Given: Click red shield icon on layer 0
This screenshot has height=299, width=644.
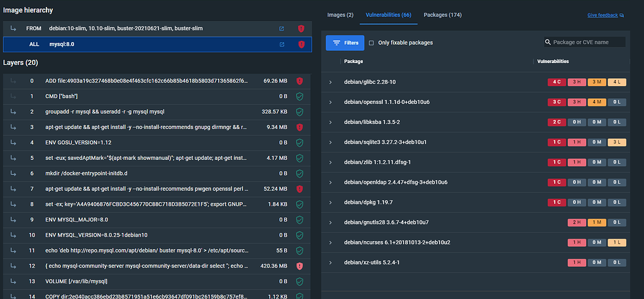Looking at the screenshot, I should (300, 81).
